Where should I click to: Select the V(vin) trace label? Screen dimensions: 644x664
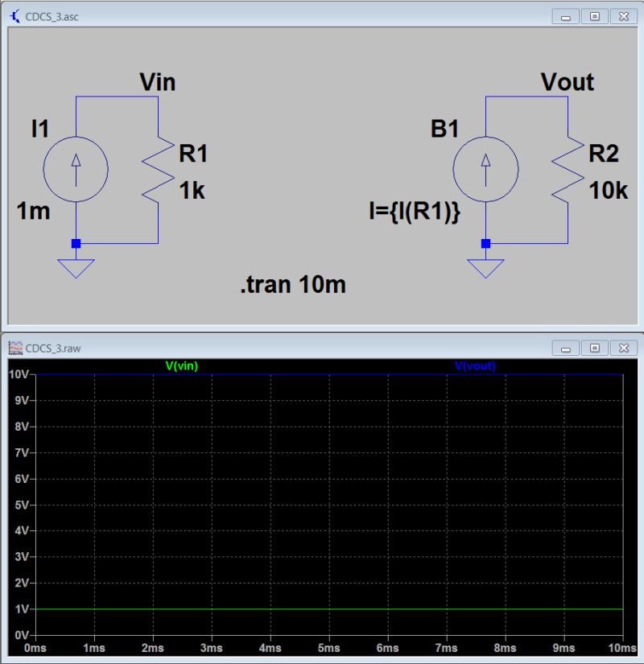coord(181,364)
